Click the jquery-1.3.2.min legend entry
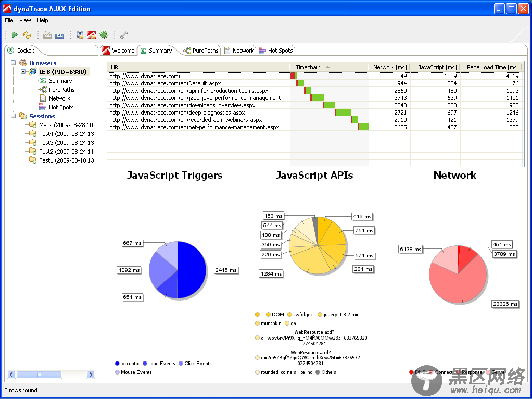 338,315
